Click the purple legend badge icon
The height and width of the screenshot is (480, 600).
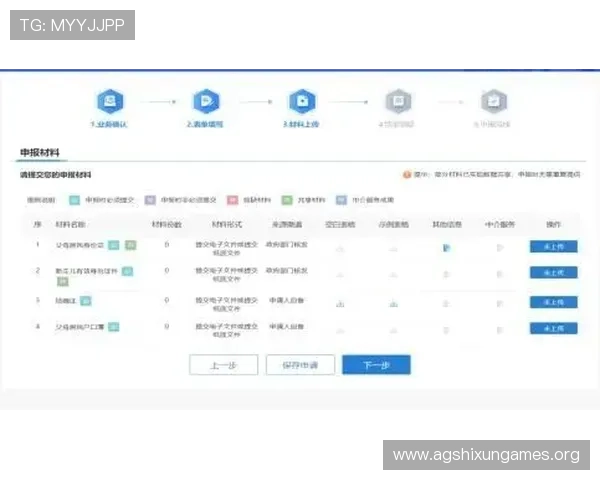point(150,200)
